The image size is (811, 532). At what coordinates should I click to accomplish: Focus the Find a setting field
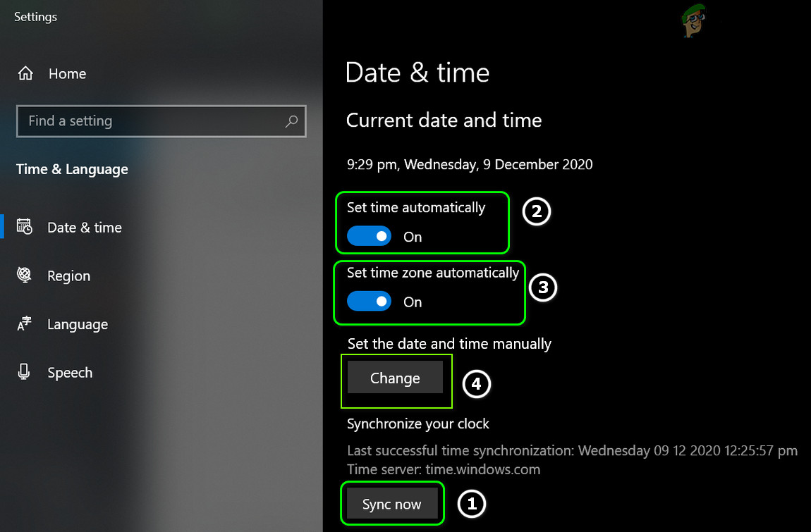click(x=161, y=121)
